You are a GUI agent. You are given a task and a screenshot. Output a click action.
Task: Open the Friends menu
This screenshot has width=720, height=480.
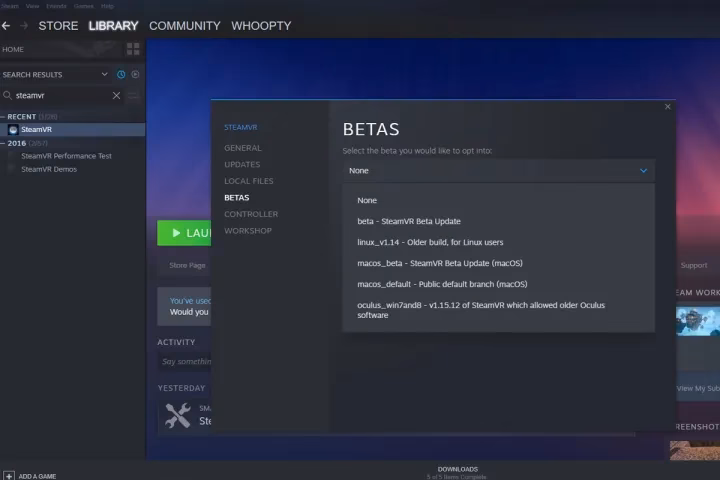56,6
